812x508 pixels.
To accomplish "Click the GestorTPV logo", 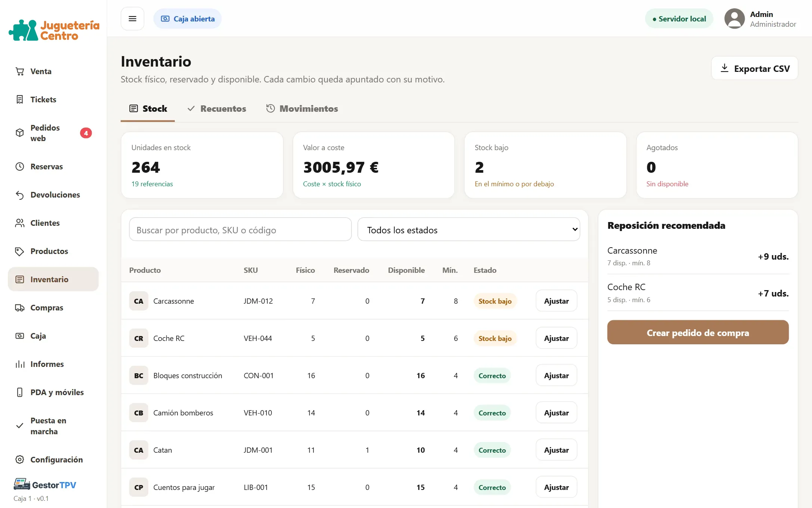I will click(x=45, y=485).
